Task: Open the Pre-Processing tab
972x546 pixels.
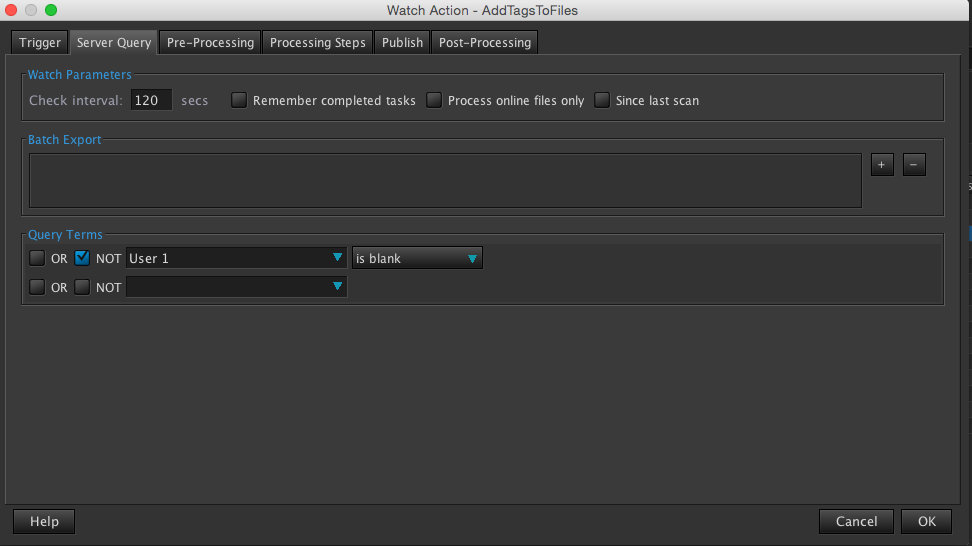Action: pos(210,43)
